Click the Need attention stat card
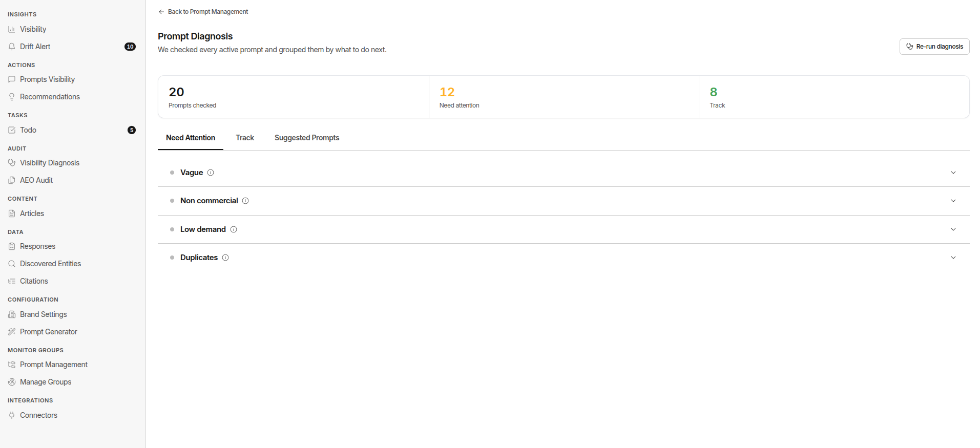Screen dimensions: 980x448 564,97
